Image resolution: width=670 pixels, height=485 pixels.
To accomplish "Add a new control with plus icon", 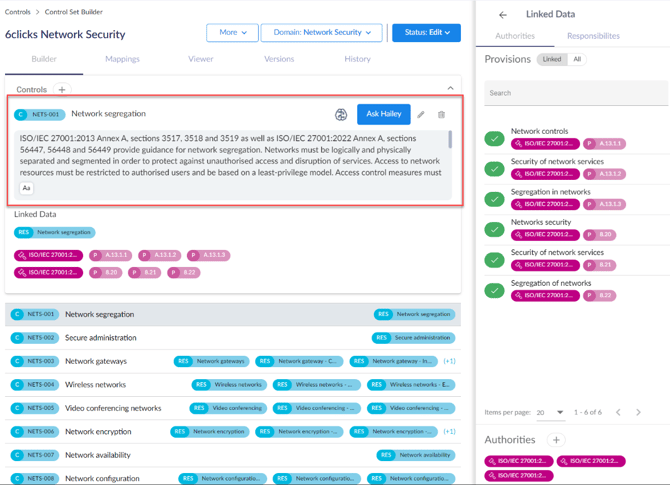I will click(62, 90).
